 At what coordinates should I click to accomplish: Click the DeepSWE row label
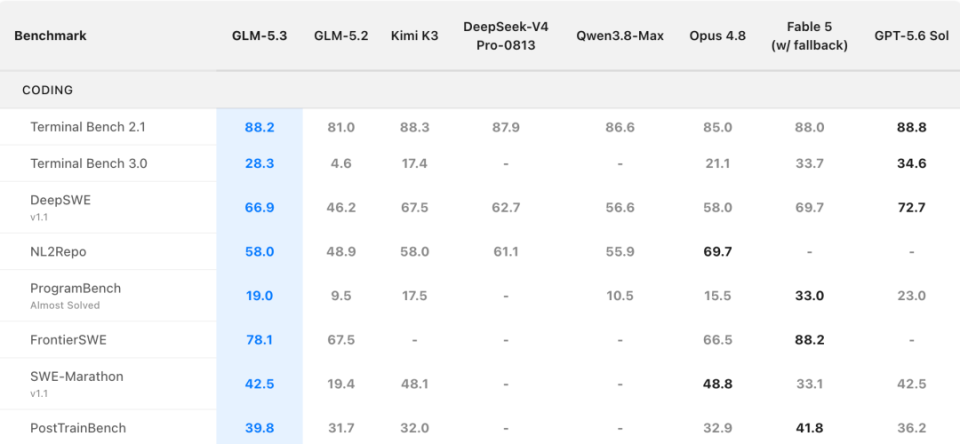[61, 200]
